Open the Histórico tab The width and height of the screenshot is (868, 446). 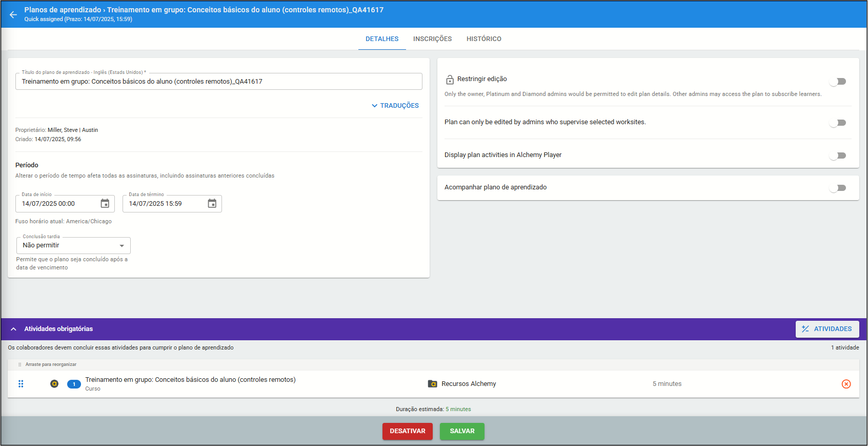point(483,39)
